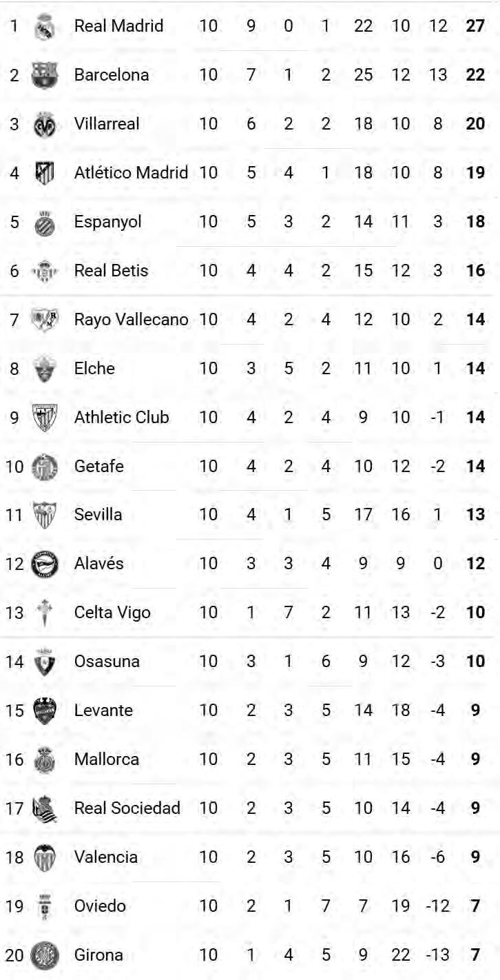Click the Barcelona club crest

[45, 75]
